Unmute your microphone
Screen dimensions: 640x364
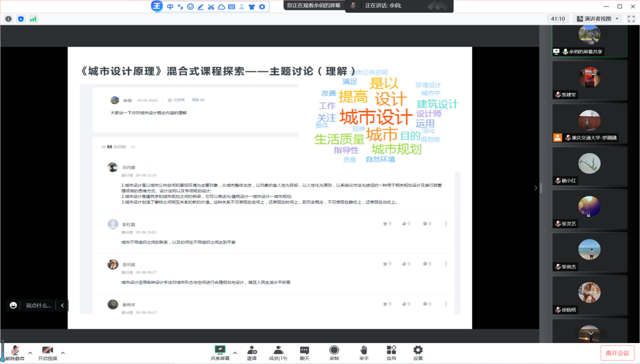(x=15, y=352)
